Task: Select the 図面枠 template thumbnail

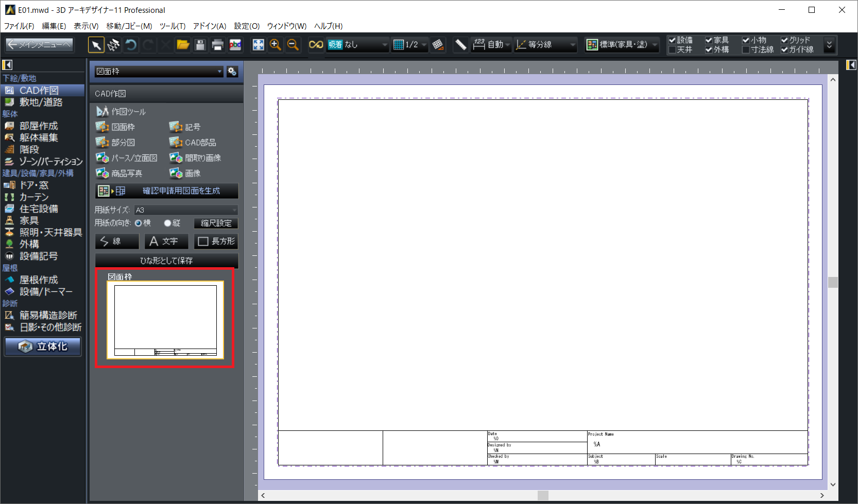Action: [x=165, y=320]
